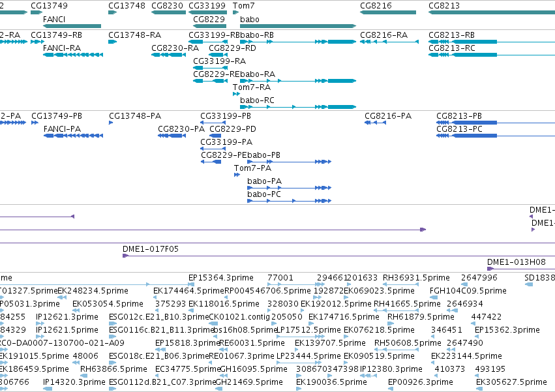The image size is (555, 392).
Task: Click the CG8230-PA protein label
Action: pos(181,129)
